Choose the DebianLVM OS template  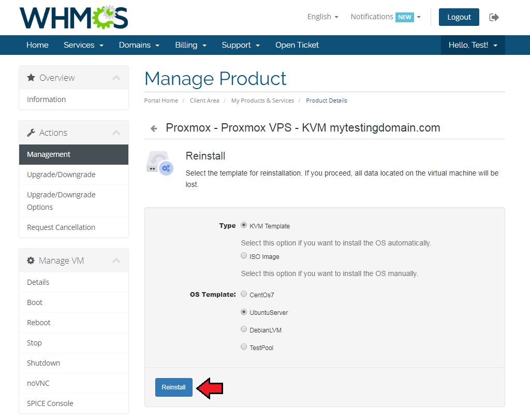click(x=244, y=329)
